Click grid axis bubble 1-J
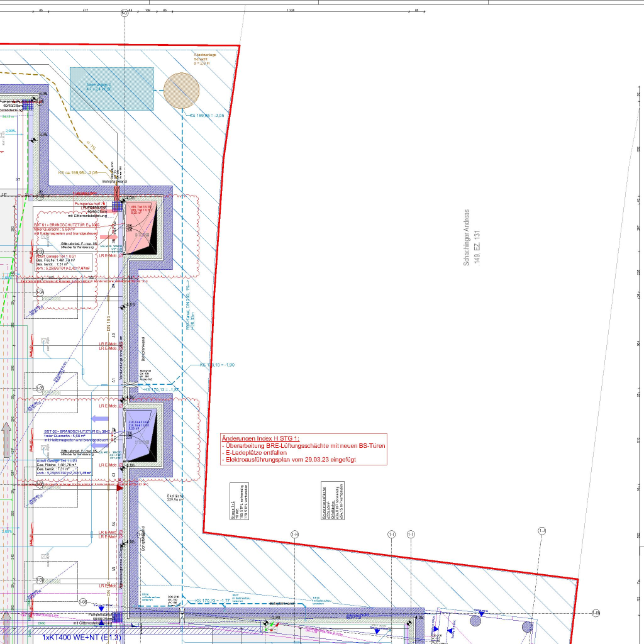This screenshot has width=644, height=644. [541, 531]
